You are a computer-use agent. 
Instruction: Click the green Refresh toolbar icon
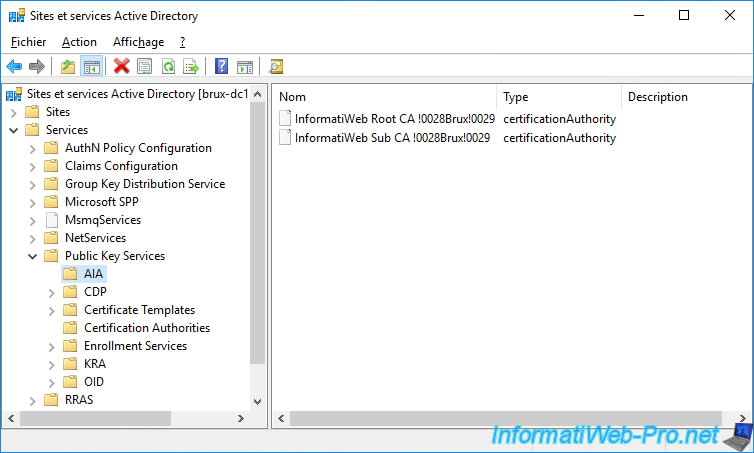(x=168, y=67)
